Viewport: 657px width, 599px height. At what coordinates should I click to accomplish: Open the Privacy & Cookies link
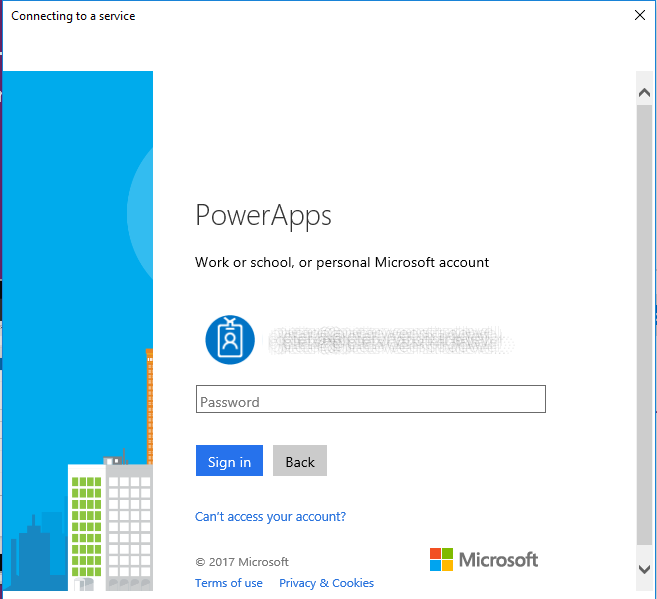326,583
